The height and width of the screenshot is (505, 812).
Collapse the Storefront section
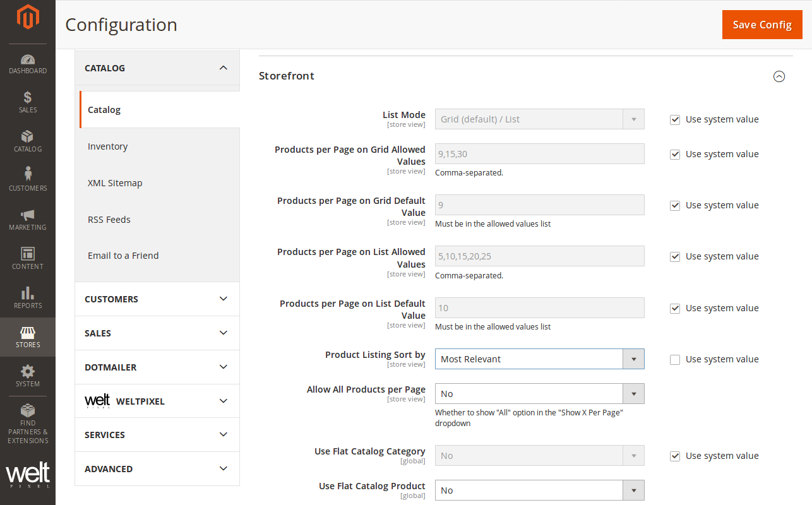[x=779, y=76]
